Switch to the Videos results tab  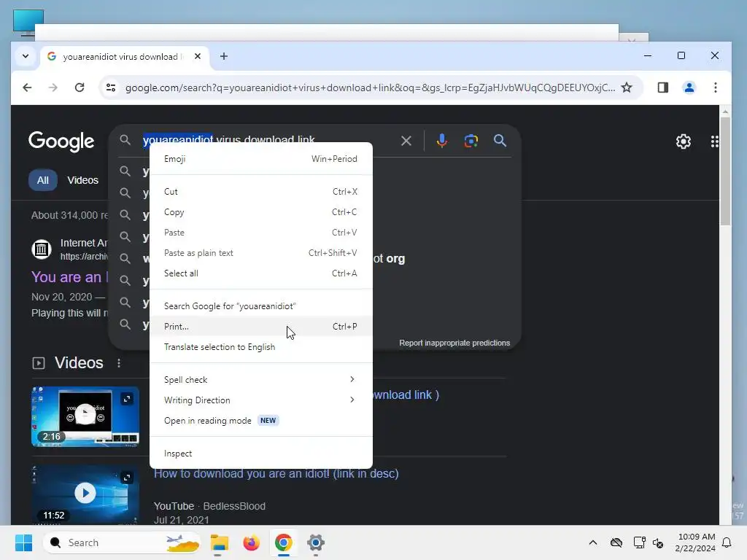click(82, 180)
